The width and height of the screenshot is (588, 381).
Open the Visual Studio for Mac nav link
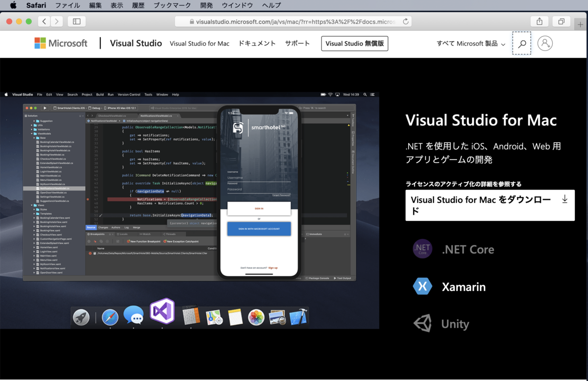[x=199, y=44]
